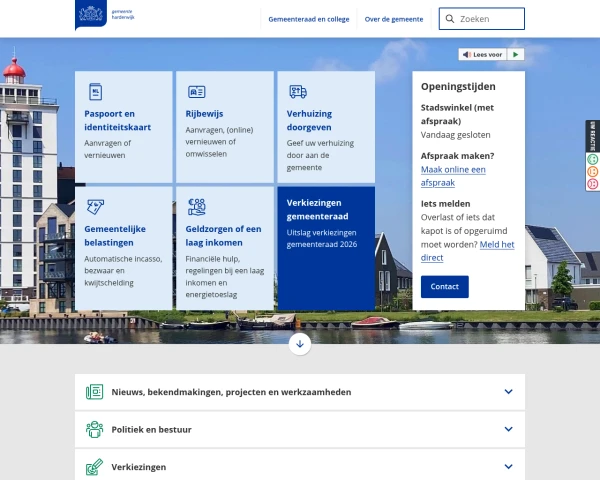Expand Nieuws, bekendmakingen, projecten en werkzaamheden
This screenshot has height=480, width=600.
pos(300,392)
